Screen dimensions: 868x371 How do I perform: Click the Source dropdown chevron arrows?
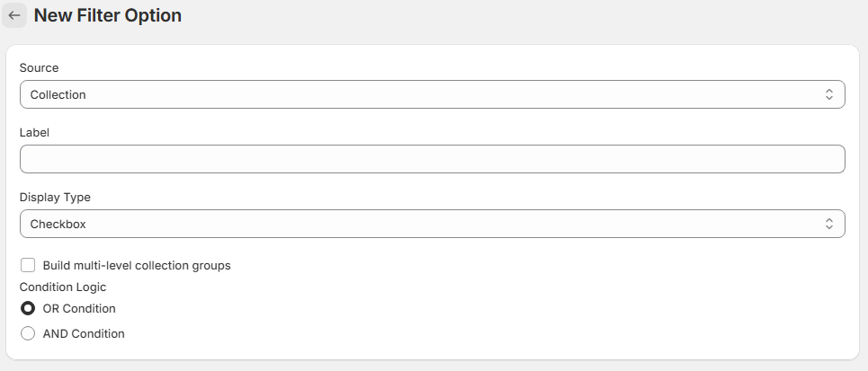click(829, 94)
